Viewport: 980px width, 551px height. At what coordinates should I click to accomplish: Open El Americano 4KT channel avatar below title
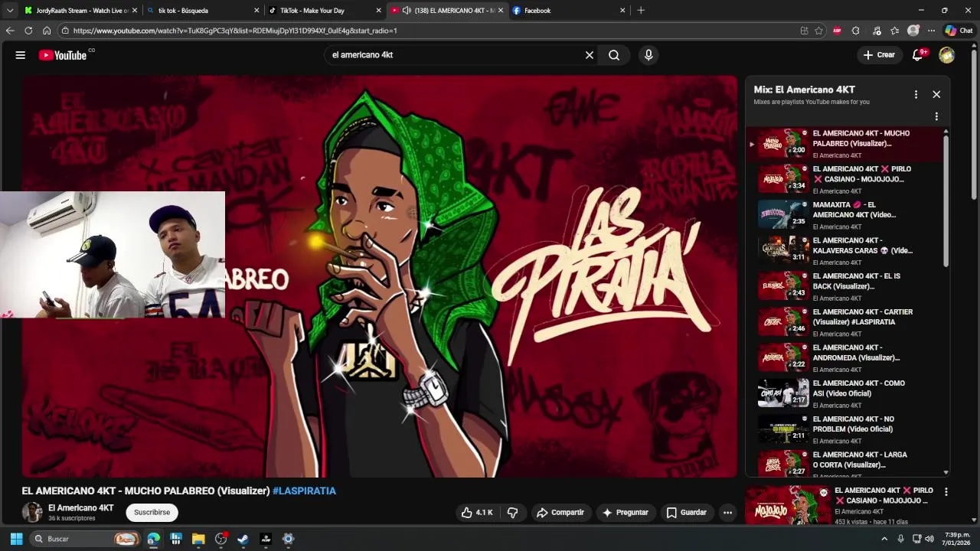click(x=32, y=512)
